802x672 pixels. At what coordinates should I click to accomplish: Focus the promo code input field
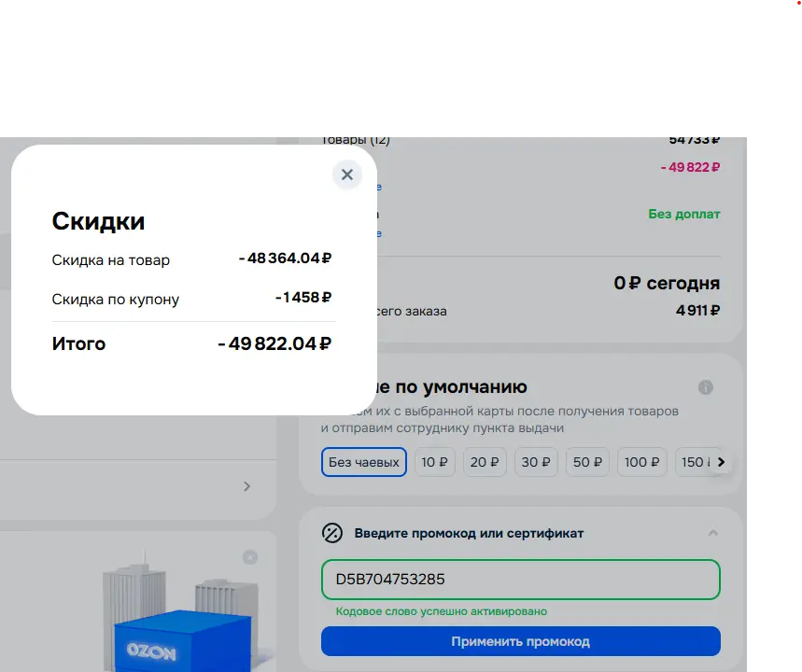pyautogui.click(x=521, y=580)
